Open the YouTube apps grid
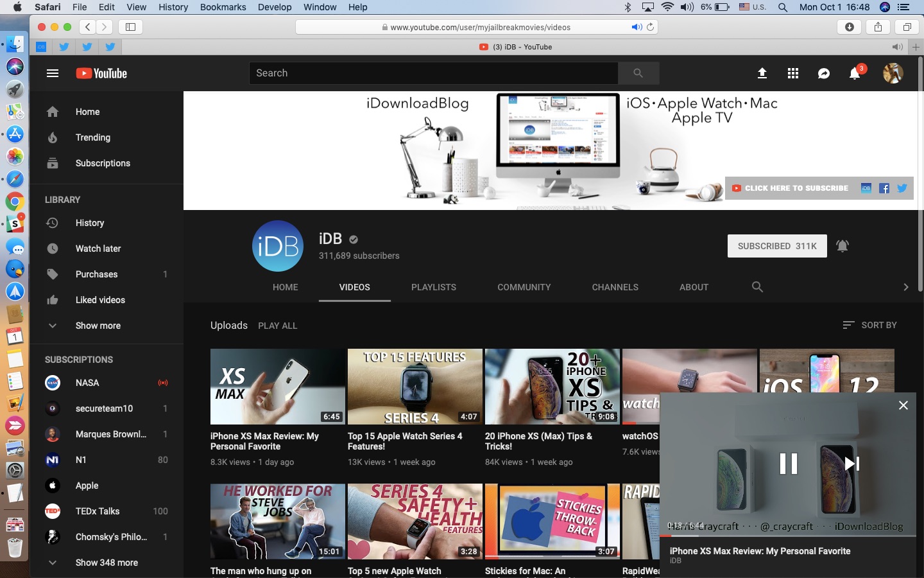 (793, 73)
